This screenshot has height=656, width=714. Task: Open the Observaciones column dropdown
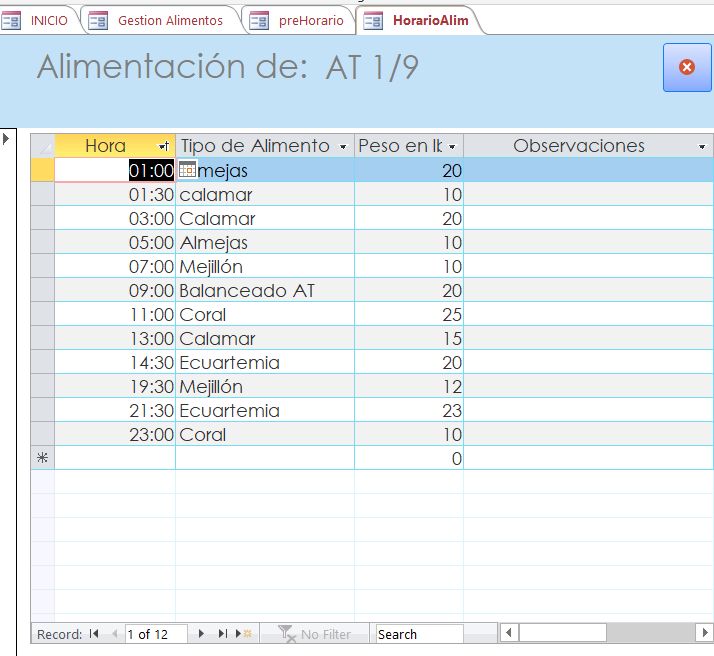click(x=702, y=147)
